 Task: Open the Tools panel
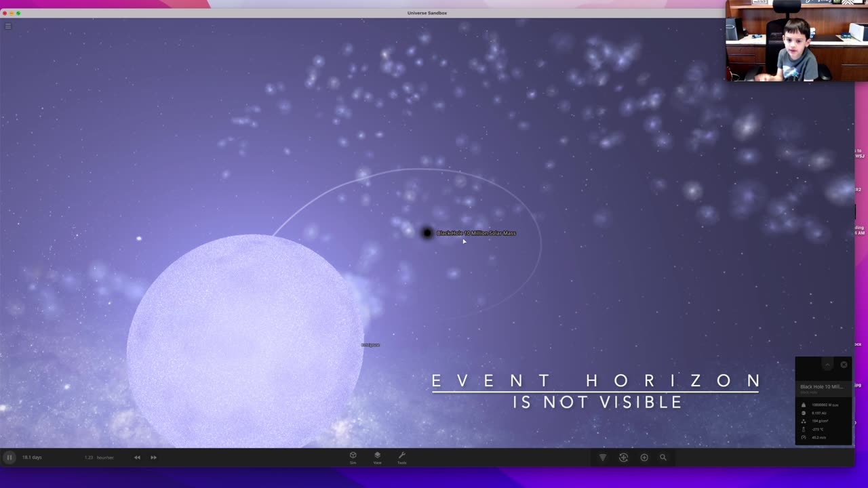pos(401,457)
